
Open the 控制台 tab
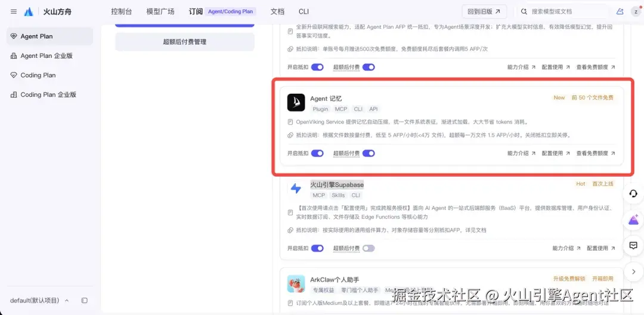(122, 11)
